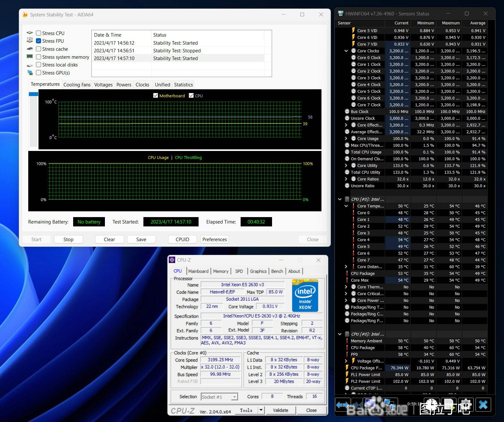Click the Clear button in AIDA64
The height and width of the screenshot is (422, 504).
pyautogui.click(x=109, y=239)
